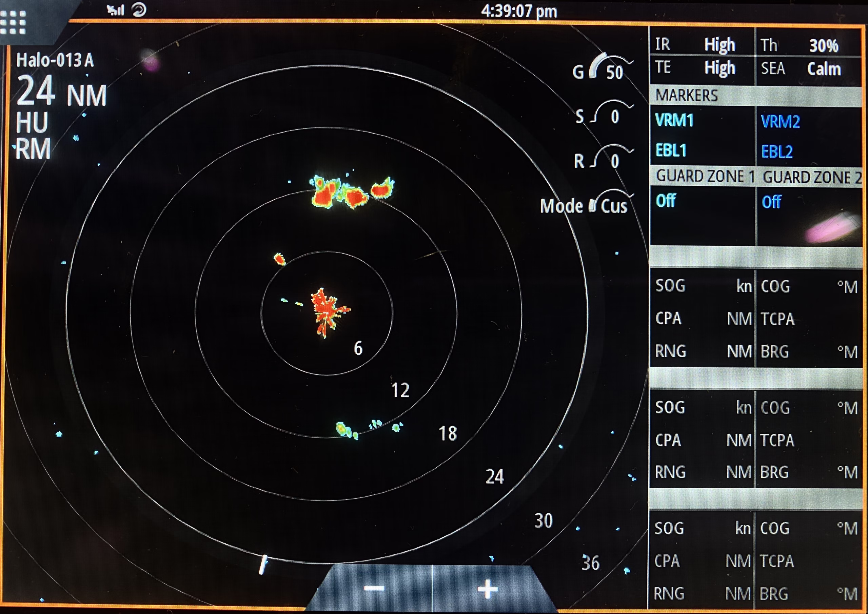The image size is (868, 614).
Task: Tap the radar rotation status icon
Action: tap(139, 10)
